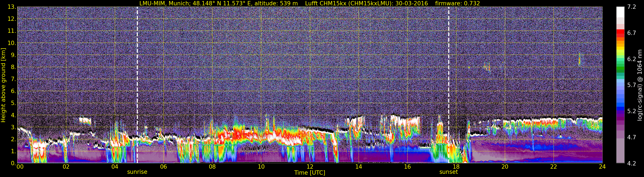This screenshot has width=644, height=177.
Task: Click the colorbar label 'log(rc-signal) @ 1064 nm'
Action: pos(640,85)
